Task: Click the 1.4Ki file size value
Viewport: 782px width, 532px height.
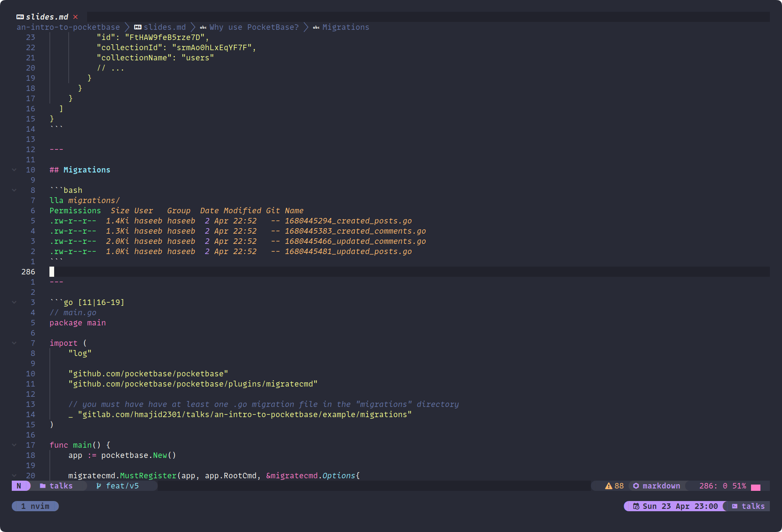Action: click(x=117, y=221)
